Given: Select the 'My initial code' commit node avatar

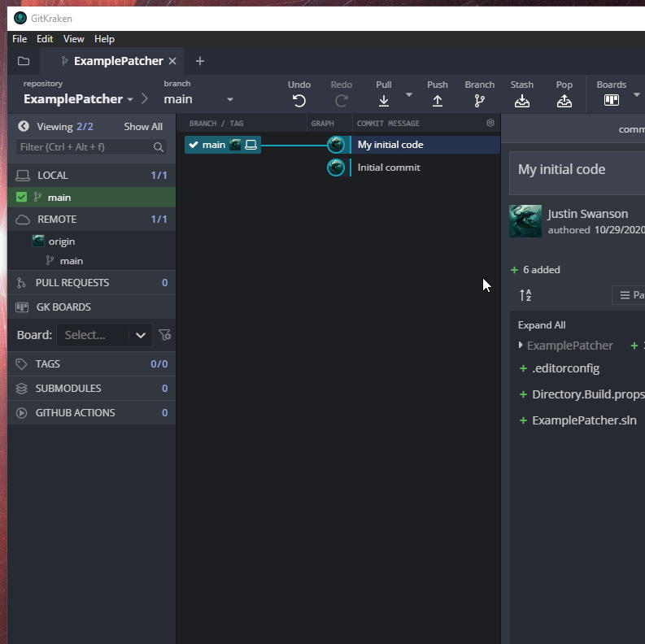Looking at the screenshot, I should (336, 145).
